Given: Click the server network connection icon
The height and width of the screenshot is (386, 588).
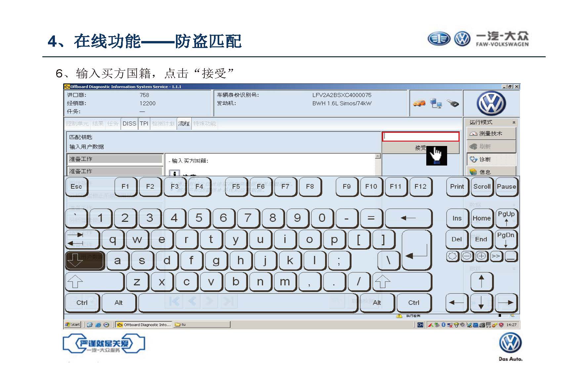Looking at the screenshot, I should [x=436, y=103].
